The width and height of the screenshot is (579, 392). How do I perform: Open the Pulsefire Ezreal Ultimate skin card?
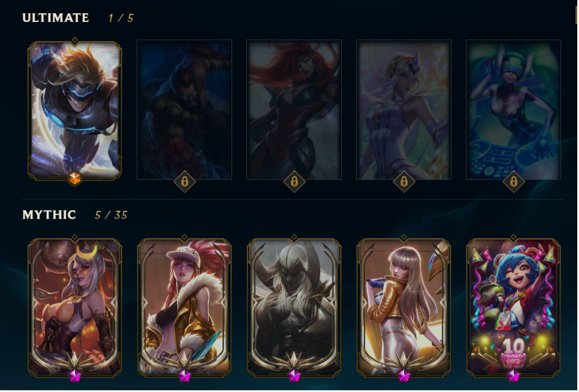[x=75, y=110]
